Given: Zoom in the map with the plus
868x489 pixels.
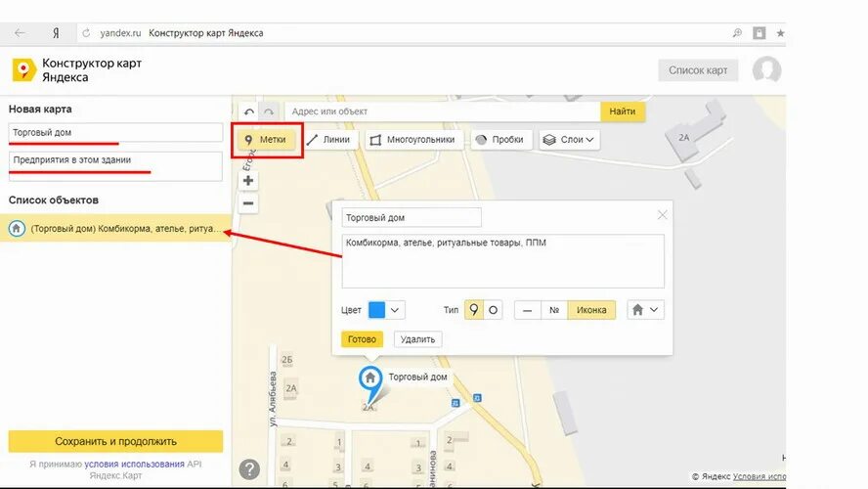Looking at the screenshot, I should (x=248, y=181).
